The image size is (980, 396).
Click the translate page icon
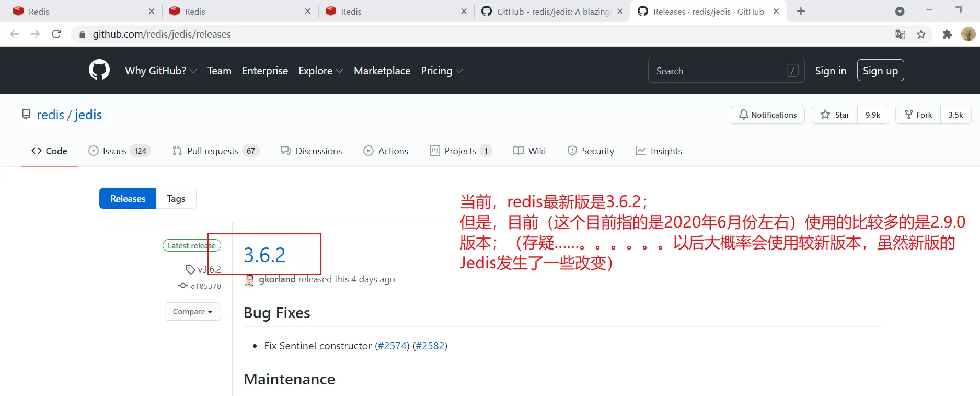click(900, 35)
